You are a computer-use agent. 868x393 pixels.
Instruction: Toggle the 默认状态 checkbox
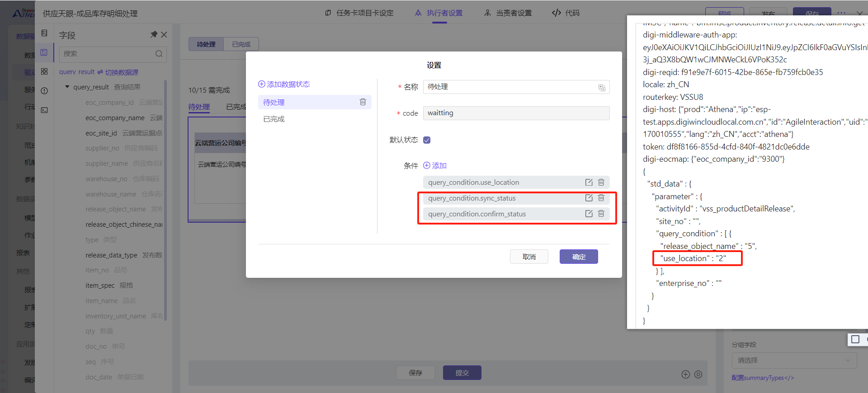point(427,140)
